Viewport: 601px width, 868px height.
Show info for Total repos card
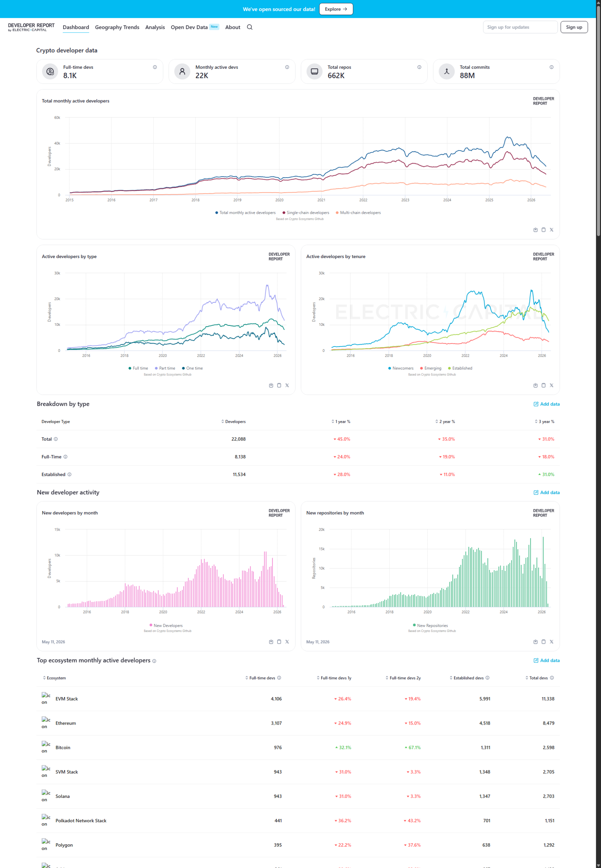(x=419, y=67)
